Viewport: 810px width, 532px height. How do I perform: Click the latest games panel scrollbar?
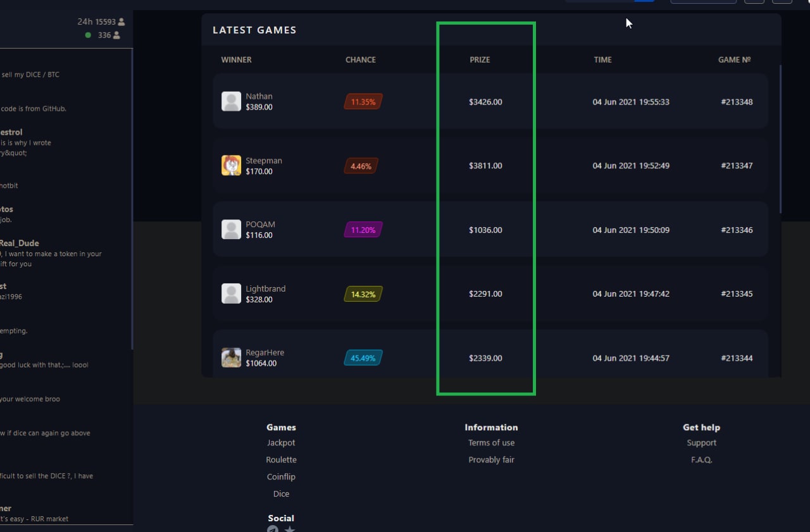coord(780,139)
